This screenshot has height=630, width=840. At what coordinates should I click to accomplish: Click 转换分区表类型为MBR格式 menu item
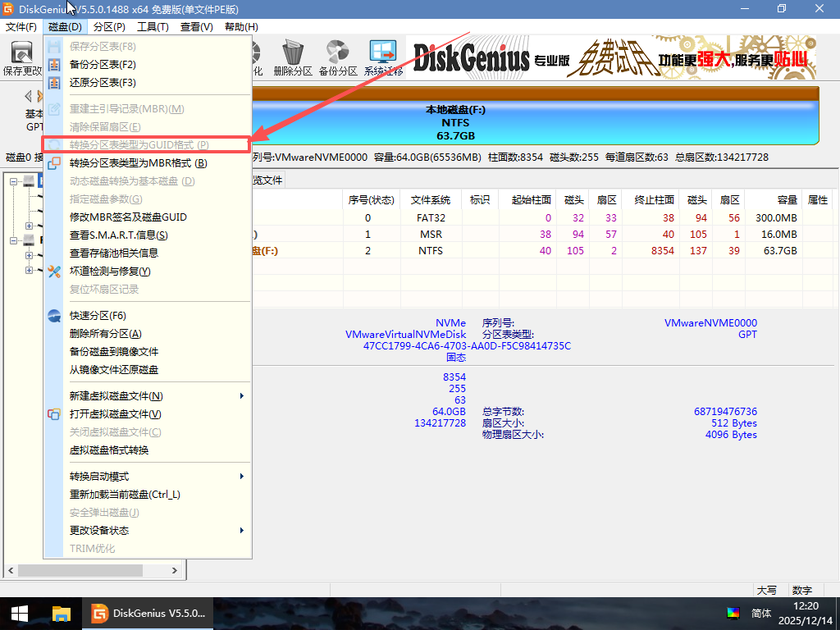tap(138, 163)
